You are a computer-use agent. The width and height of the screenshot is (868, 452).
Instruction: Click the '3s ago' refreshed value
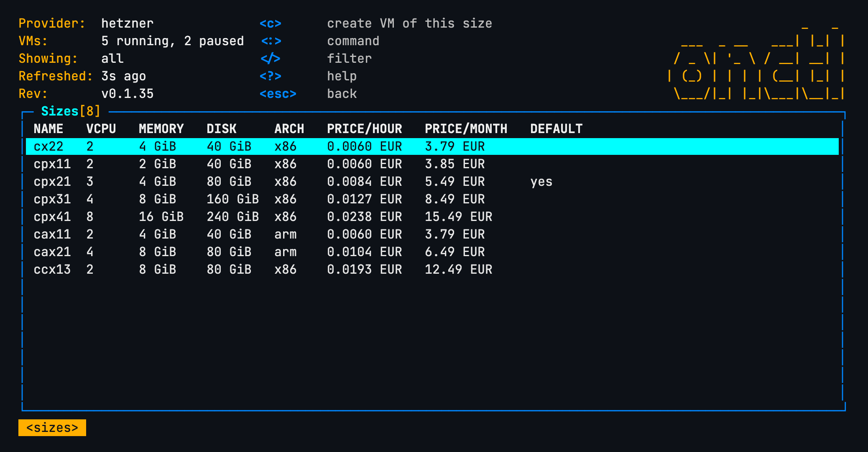[x=124, y=76]
